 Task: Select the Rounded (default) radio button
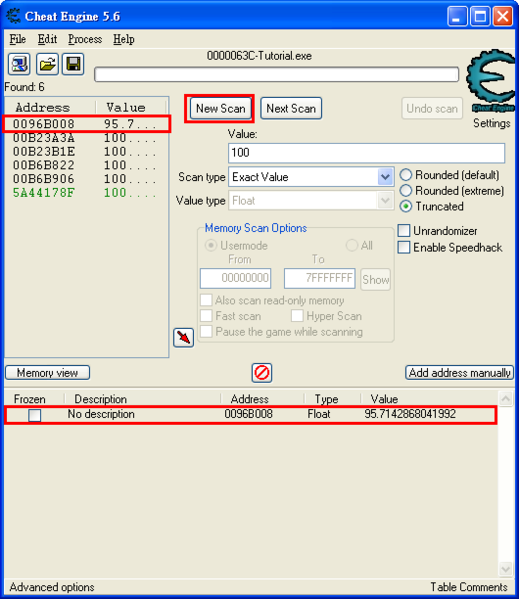pos(406,175)
